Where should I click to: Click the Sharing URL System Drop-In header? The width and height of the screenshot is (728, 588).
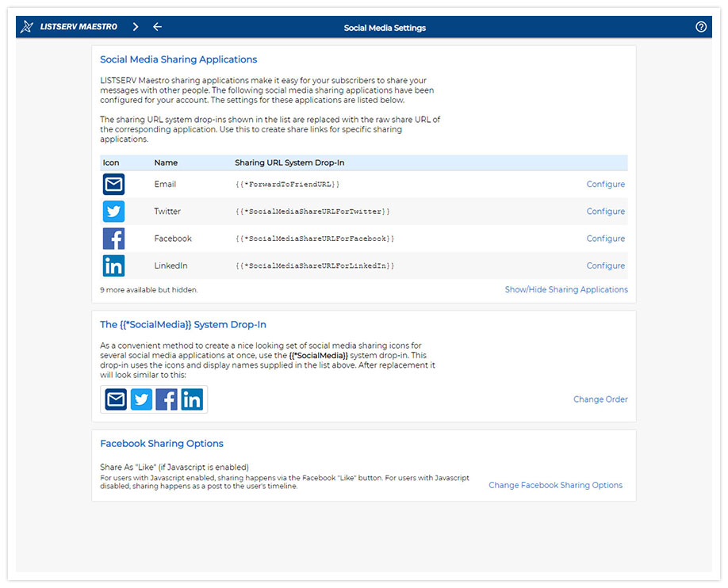click(289, 163)
